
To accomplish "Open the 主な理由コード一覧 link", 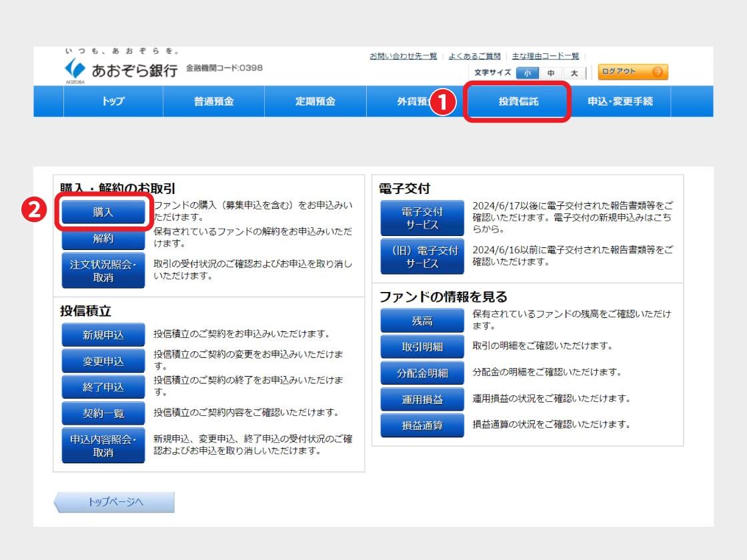I will coord(545,56).
